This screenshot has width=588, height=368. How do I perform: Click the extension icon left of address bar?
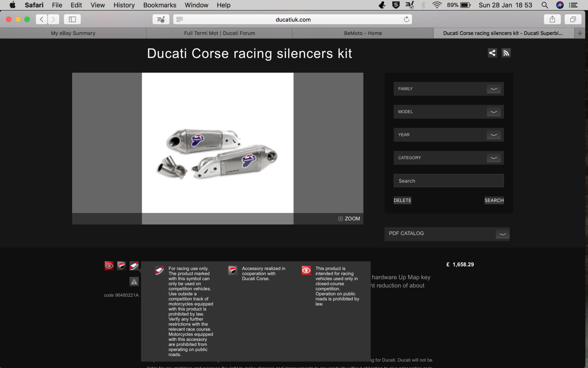click(161, 19)
